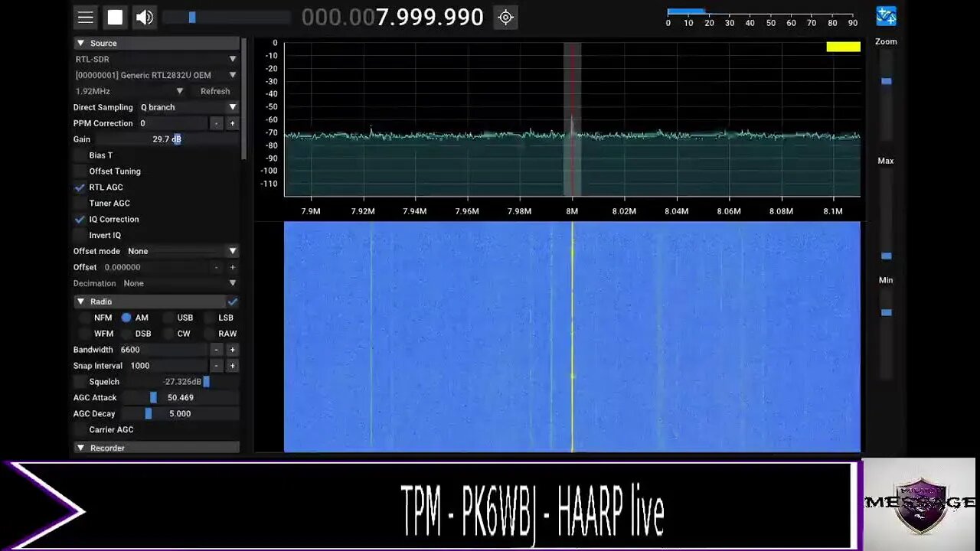Image resolution: width=980 pixels, height=551 pixels.
Task: Select AM demodulation mode
Action: pos(126,318)
